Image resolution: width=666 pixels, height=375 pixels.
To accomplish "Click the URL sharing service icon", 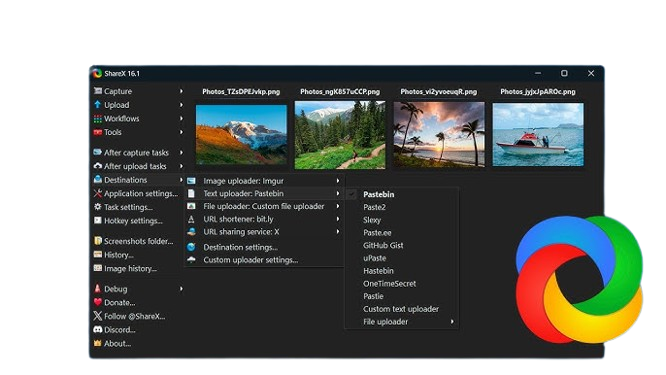I will [192, 231].
